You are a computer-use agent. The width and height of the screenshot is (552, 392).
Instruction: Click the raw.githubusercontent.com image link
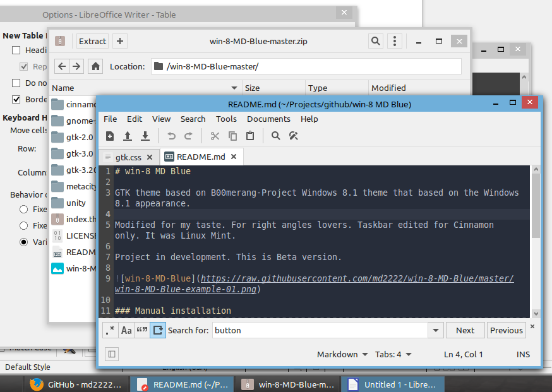coord(357,278)
